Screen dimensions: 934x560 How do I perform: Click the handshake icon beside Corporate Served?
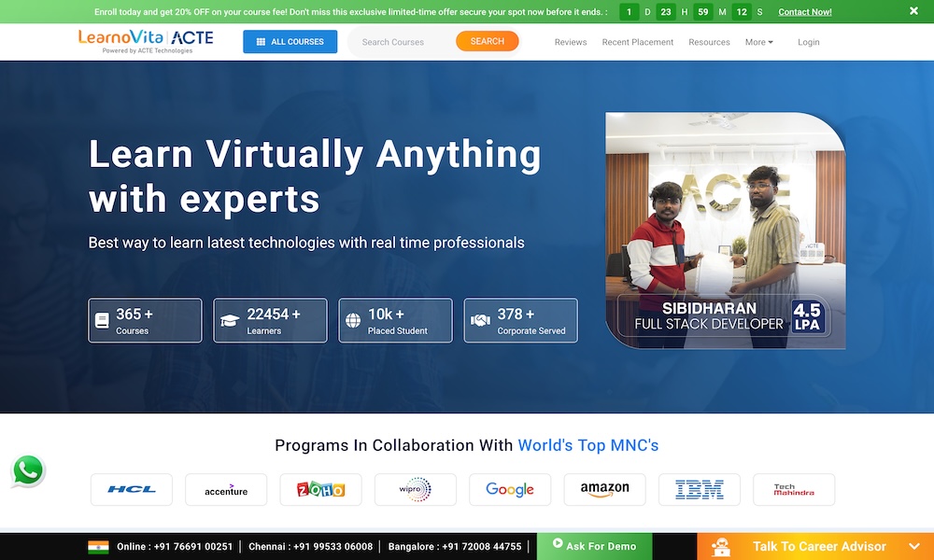pos(480,320)
